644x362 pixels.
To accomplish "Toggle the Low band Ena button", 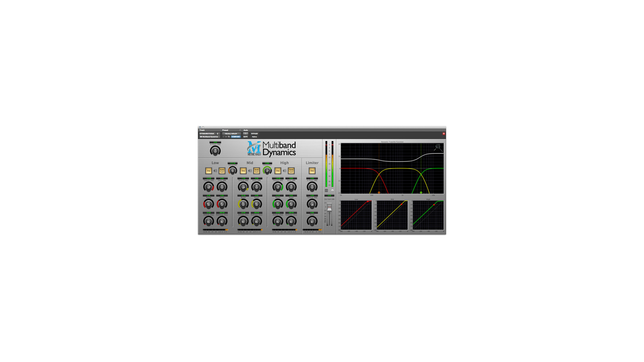I will point(208,171).
